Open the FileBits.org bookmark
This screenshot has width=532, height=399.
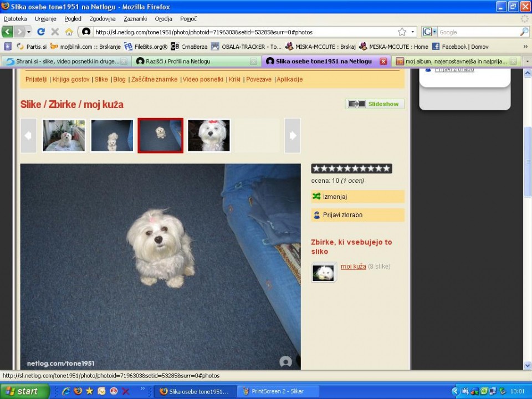pos(146,47)
